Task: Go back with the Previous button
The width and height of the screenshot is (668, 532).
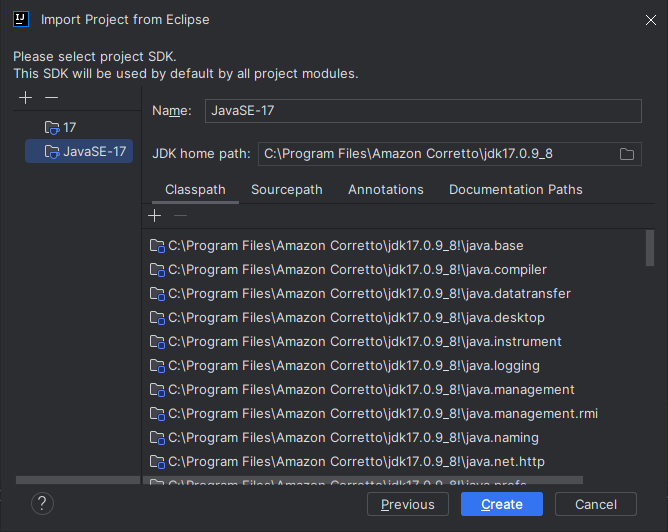Action: click(x=408, y=504)
